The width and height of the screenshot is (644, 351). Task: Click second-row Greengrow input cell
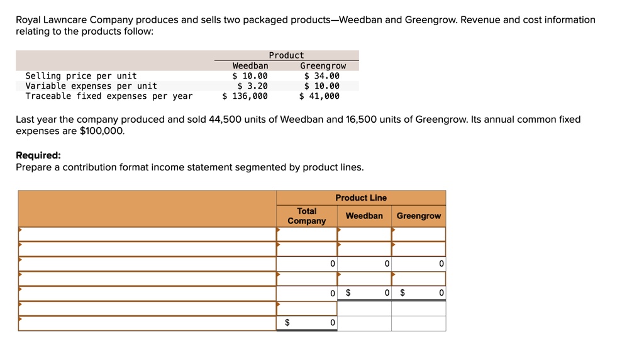tap(418, 249)
